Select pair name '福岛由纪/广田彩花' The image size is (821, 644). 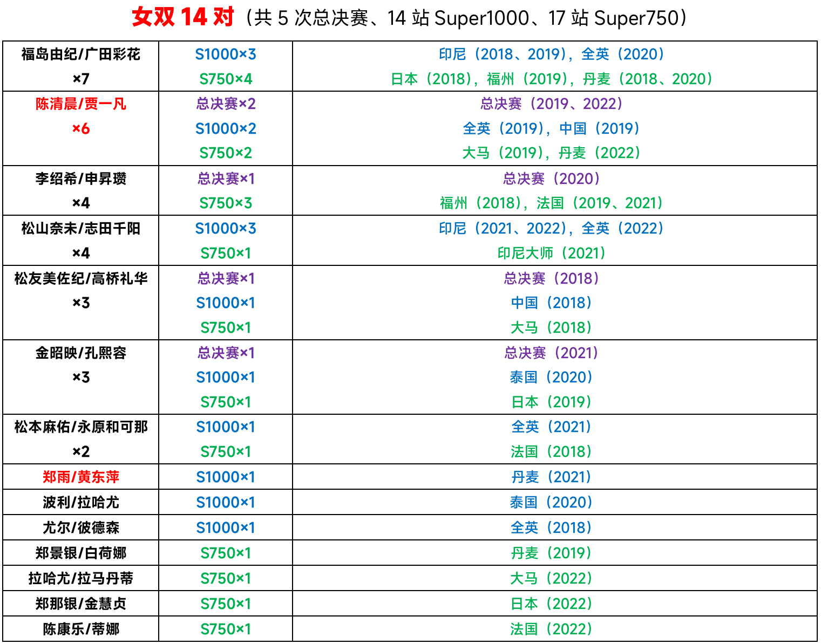81,54
